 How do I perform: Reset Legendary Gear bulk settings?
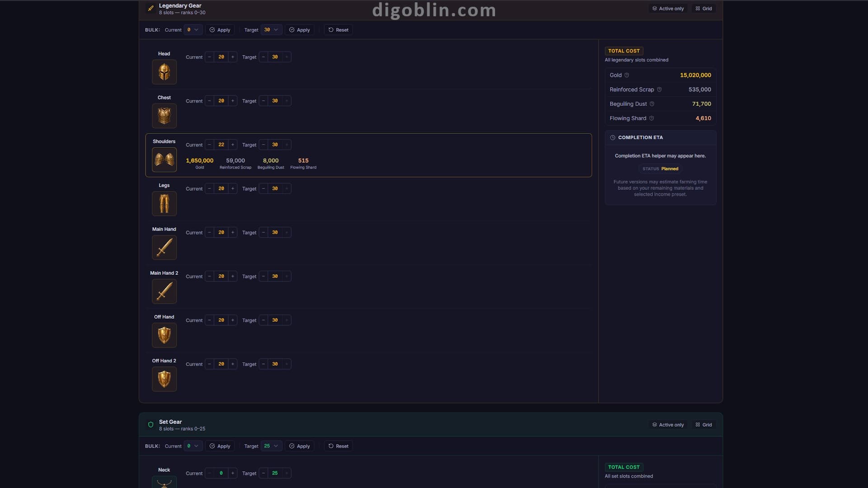click(338, 30)
